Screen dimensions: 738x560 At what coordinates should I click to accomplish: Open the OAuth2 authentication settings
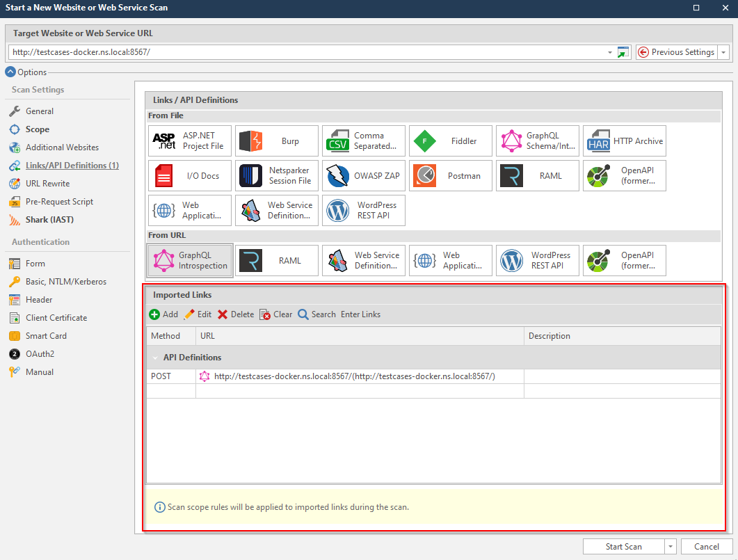[x=40, y=354]
